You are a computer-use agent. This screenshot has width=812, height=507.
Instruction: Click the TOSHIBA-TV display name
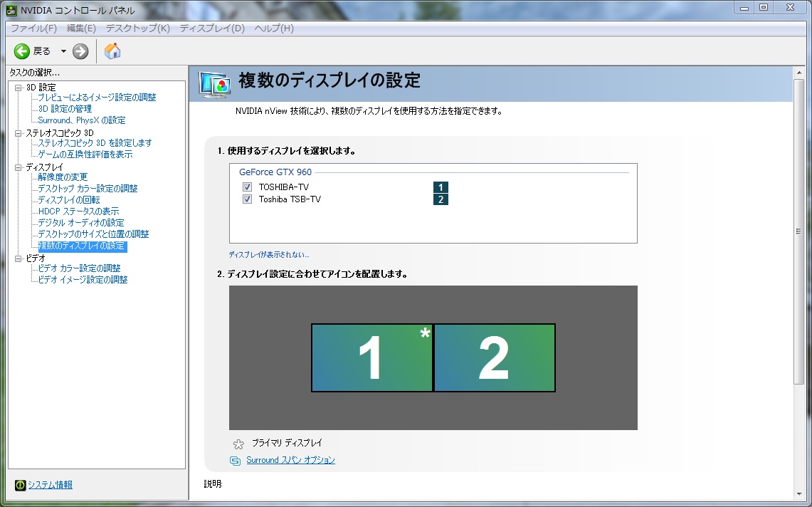click(x=284, y=187)
